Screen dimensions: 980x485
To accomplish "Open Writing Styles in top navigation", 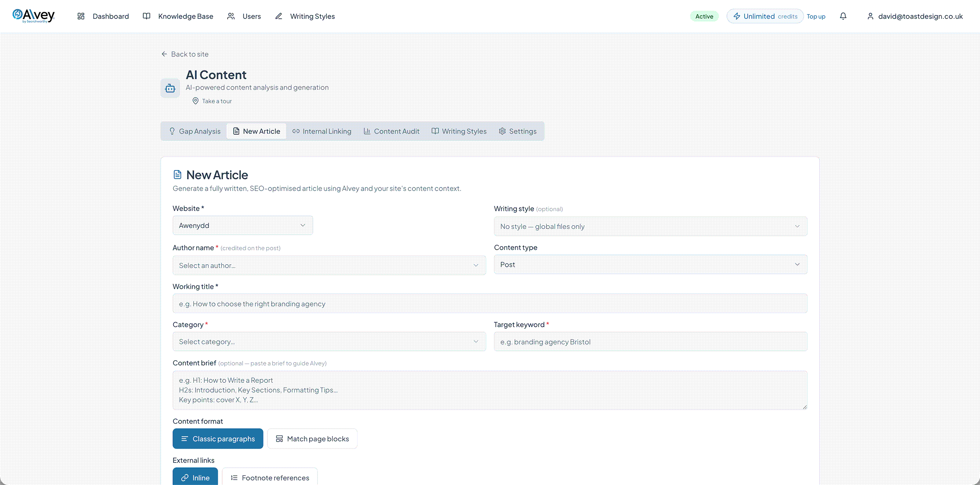I will 305,16.
